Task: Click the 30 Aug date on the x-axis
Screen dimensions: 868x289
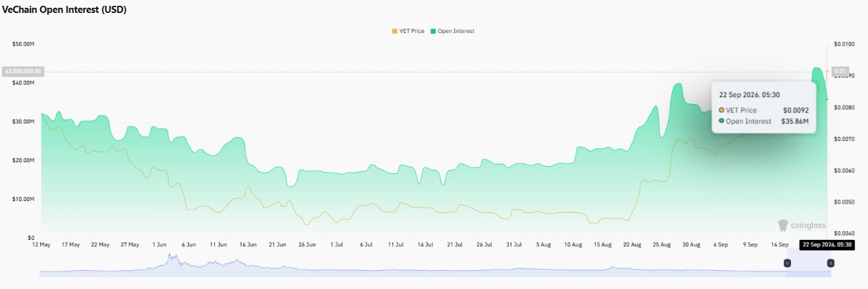Action: coord(691,245)
